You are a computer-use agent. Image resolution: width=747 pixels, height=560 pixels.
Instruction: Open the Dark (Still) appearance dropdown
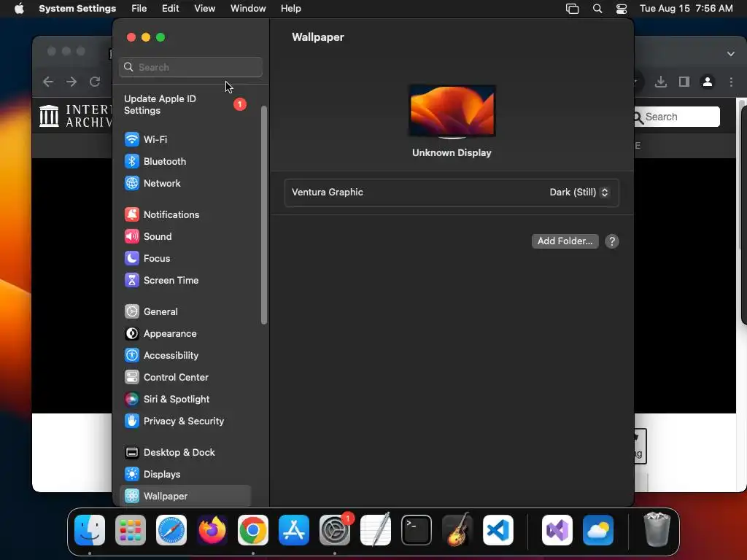click(x=578, y=192)
